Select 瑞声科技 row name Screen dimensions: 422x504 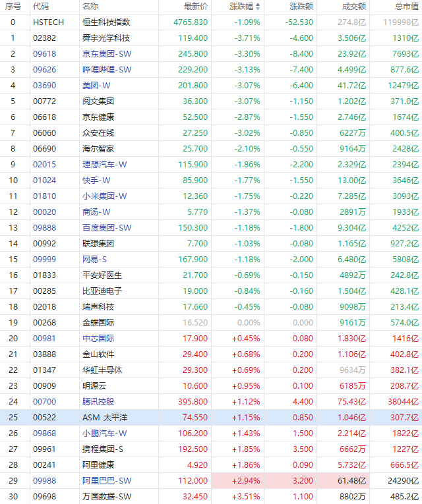(x=98, y=306)
